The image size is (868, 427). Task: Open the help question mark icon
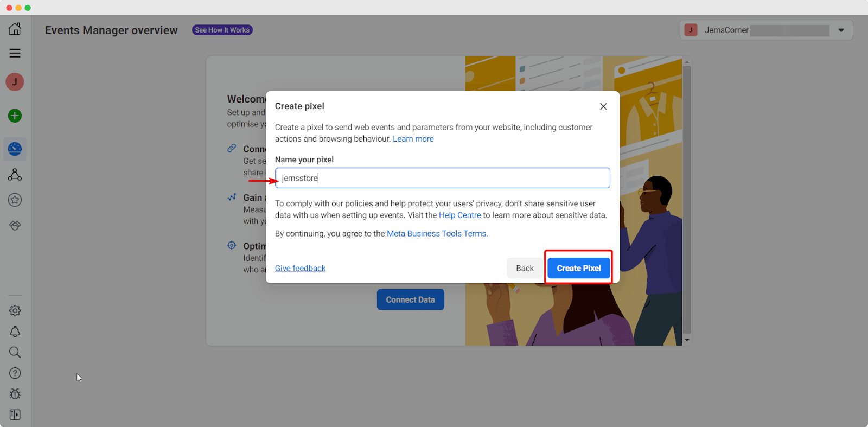(15, 373)
